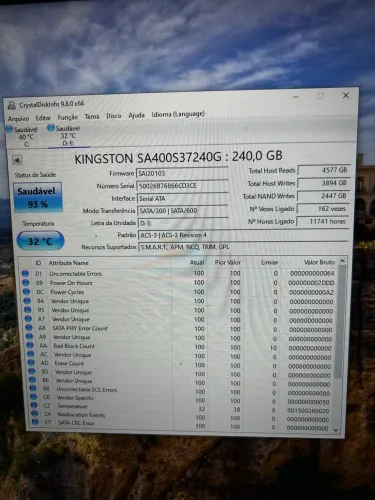
Task: Select the Erase Count attribute
Action: (69, 363)
